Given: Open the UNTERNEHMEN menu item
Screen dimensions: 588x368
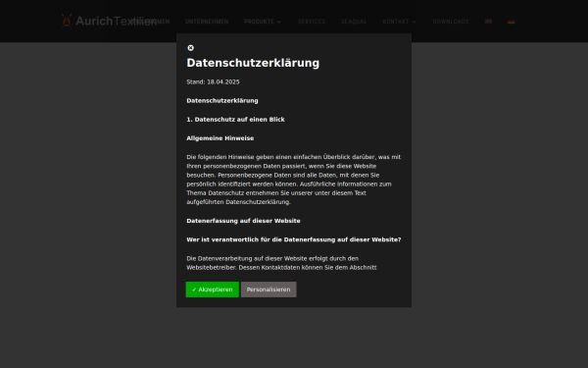Looking at the screenshot, I should [x=207, y=22].
